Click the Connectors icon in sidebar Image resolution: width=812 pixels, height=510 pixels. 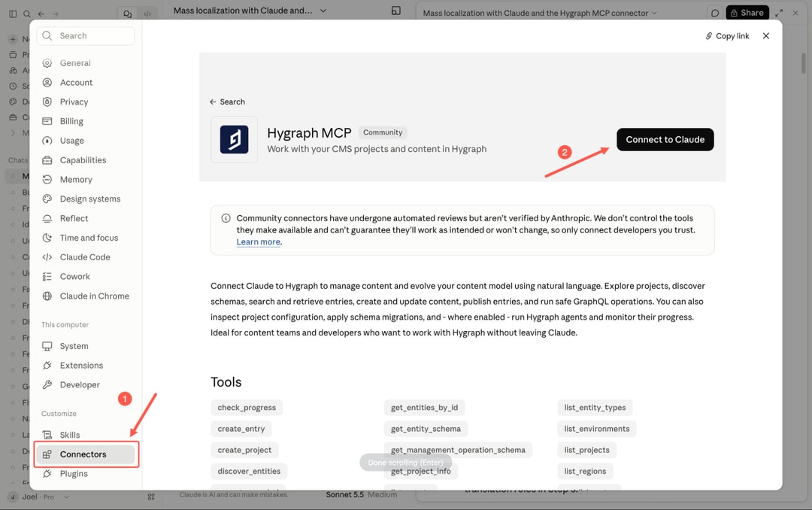[x=47, y=454]
